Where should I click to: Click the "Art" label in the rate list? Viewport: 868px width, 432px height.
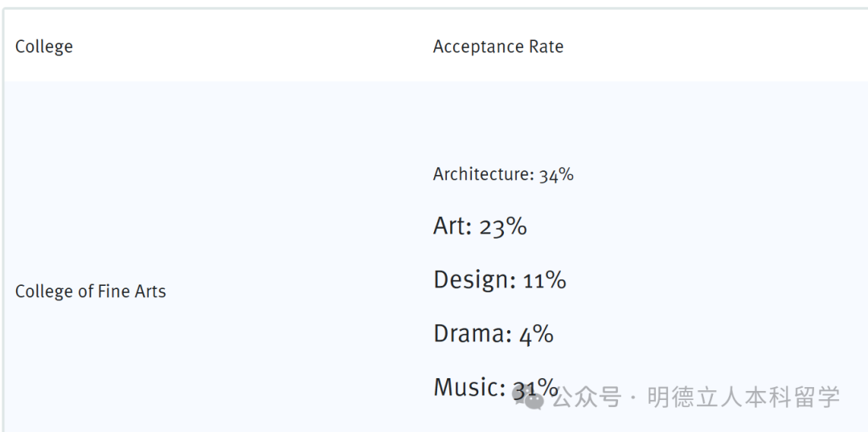tap(451, 226)
